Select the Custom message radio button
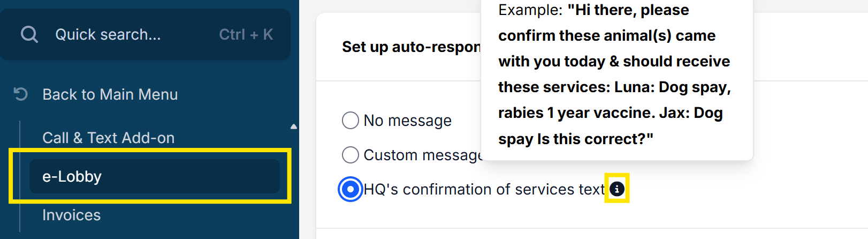Screen dimensions: 868x239 tap(351, 155)
